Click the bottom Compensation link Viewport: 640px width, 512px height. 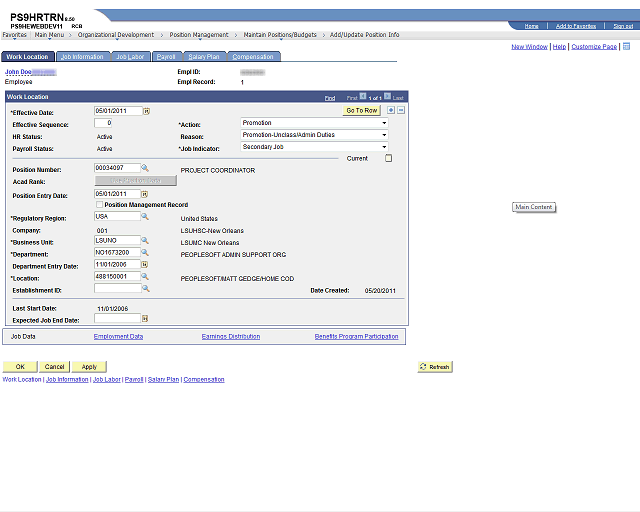coord(204,379)
